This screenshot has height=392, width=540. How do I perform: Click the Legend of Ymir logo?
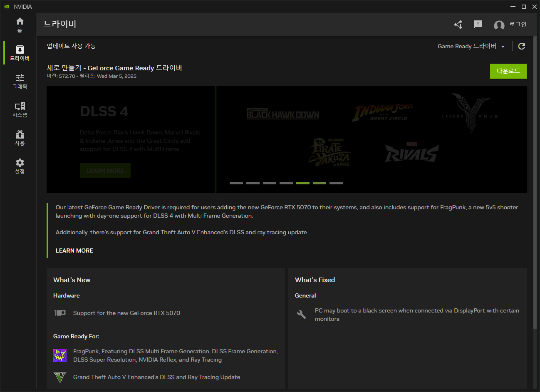(471, 112)
